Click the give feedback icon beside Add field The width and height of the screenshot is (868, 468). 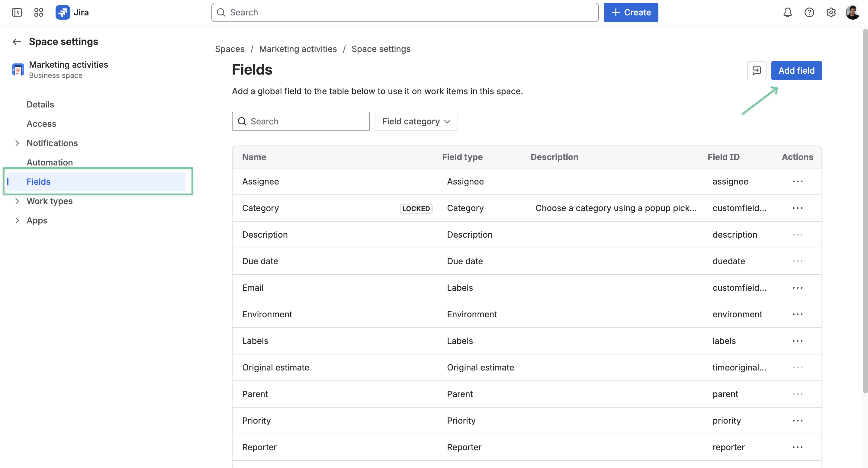click(x=757, y=70)
